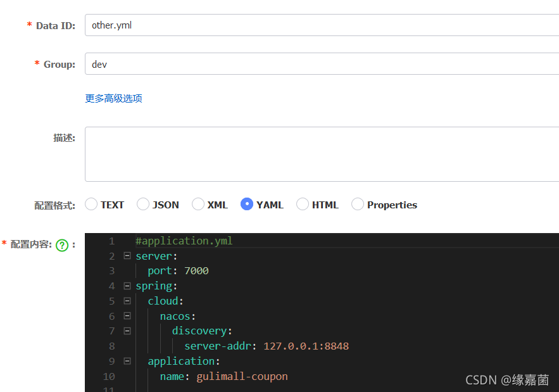Collapse the spring block fold marker

(x=127, y=286)
